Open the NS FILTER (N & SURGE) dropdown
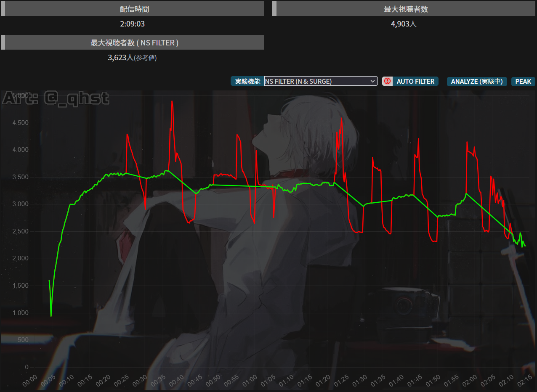 click(x=321, y=81)
